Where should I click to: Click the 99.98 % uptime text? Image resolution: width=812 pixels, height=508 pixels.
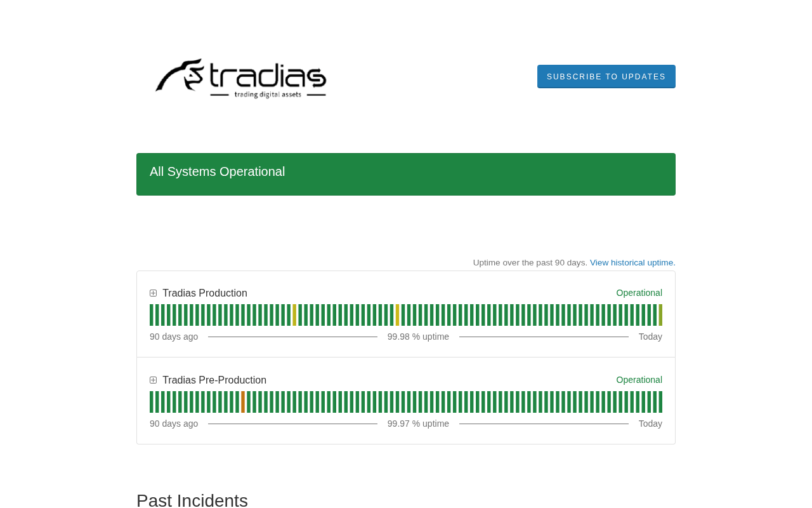click(418, 337)
